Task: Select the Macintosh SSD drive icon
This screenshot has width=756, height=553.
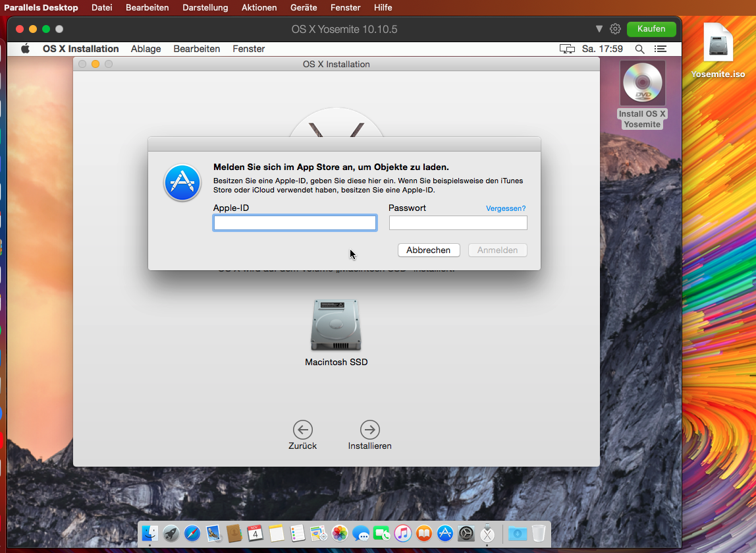Action: pyautogui.click(x=336, y=325)
